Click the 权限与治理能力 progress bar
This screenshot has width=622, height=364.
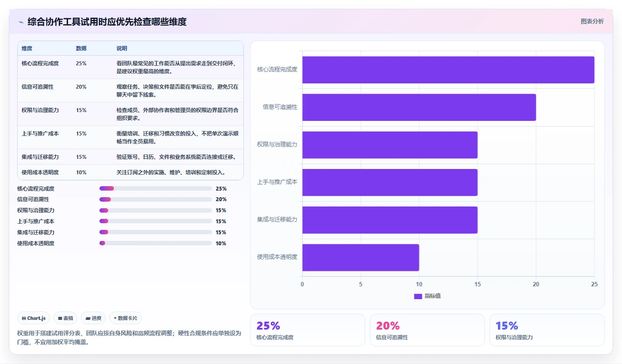155,210
